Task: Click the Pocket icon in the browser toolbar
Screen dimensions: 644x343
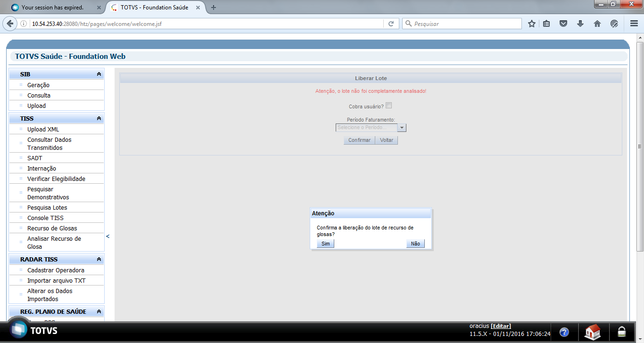Action: point(563,24)
